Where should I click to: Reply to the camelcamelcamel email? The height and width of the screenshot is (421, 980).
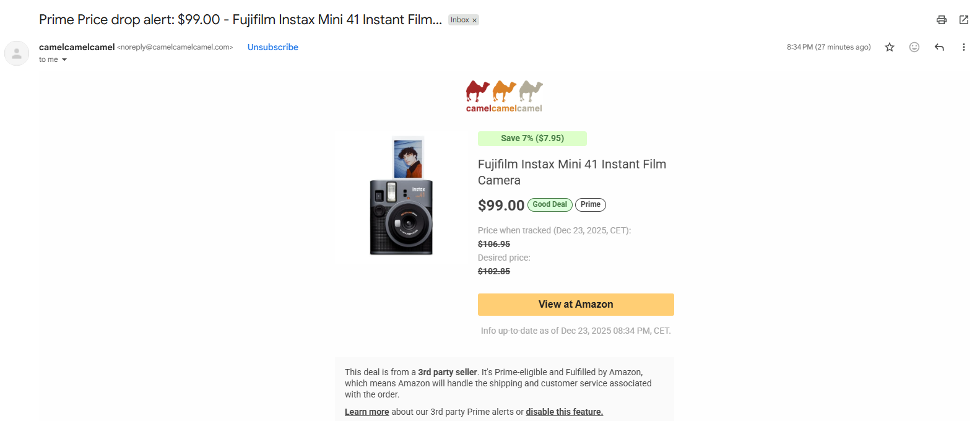(939, 46)
